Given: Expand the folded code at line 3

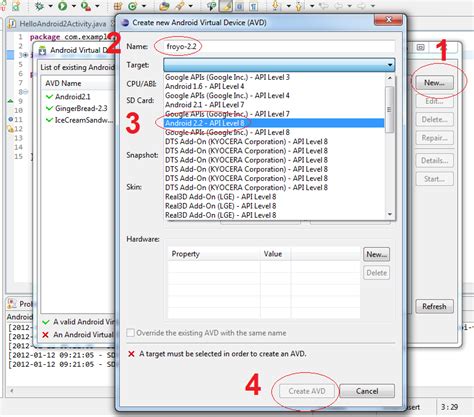Looking at the screenshot, I should point(25,55).
